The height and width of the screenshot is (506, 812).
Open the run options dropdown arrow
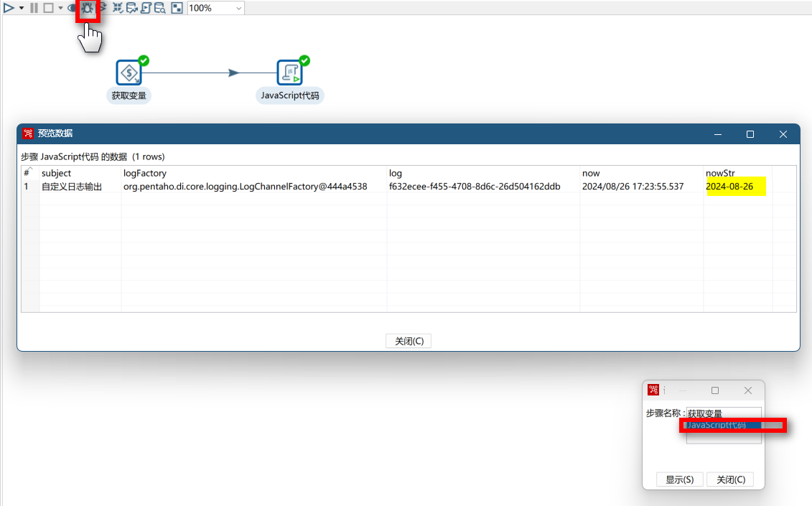click(x=22, y=8)
